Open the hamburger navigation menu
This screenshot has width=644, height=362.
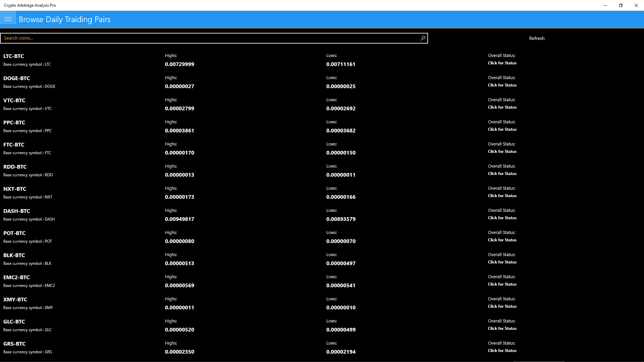tap(8, 19)
